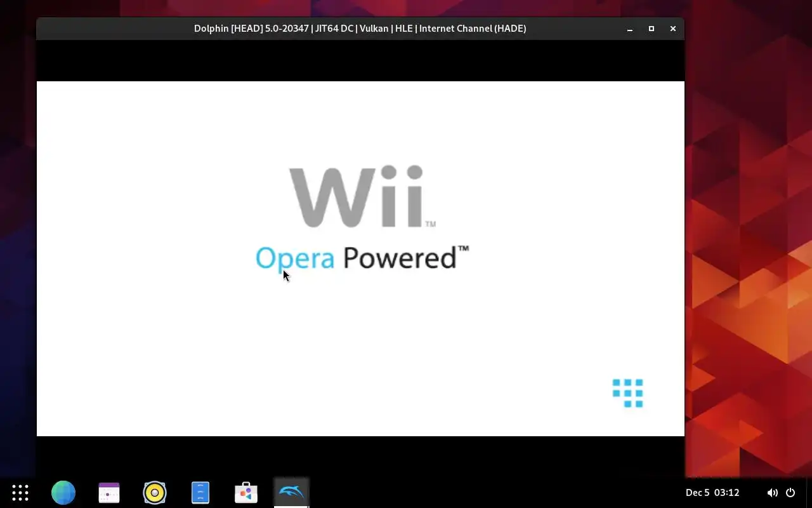Open the Show Applications grid in taskbar
Viewport: 812px width, 508px height.
20,492
